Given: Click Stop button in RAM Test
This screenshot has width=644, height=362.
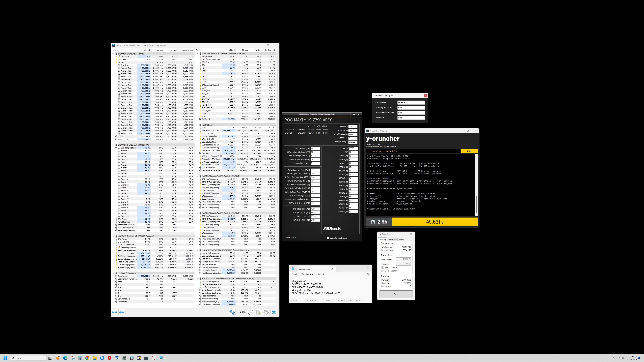Looking at the screenshot, I should [x=396, y=294].
